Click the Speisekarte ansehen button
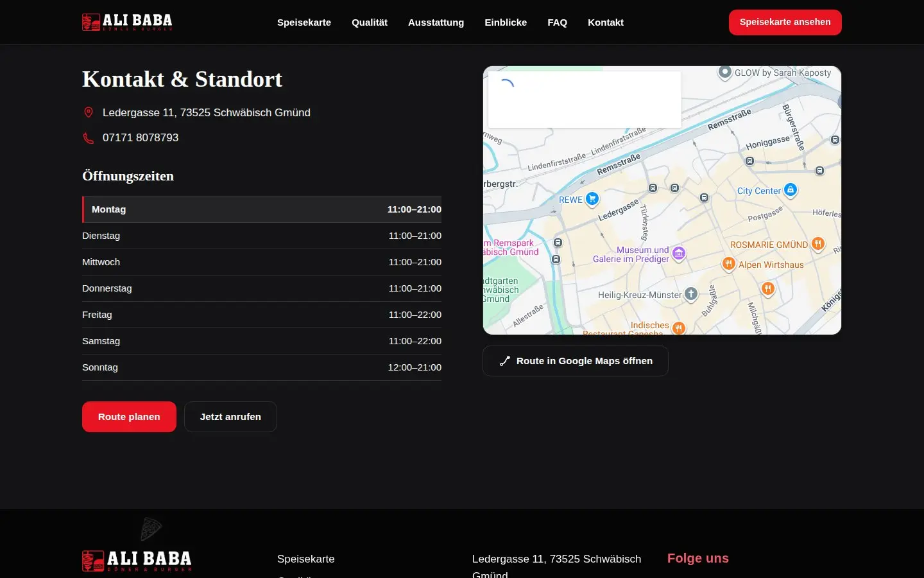 (x=785, y=22)
